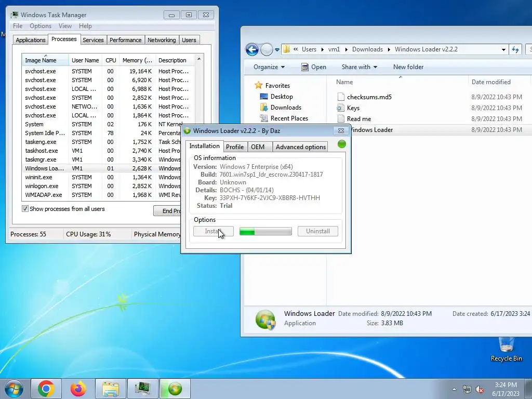532x399 pixels.
Task: Click the muted volume tray icon
Action: pos(480,389)
